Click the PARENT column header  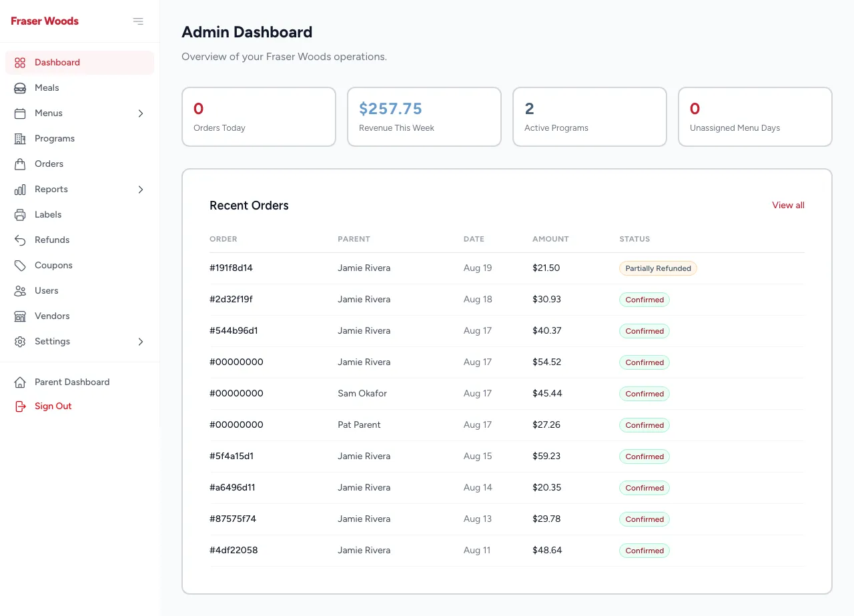tap(354, 239)
